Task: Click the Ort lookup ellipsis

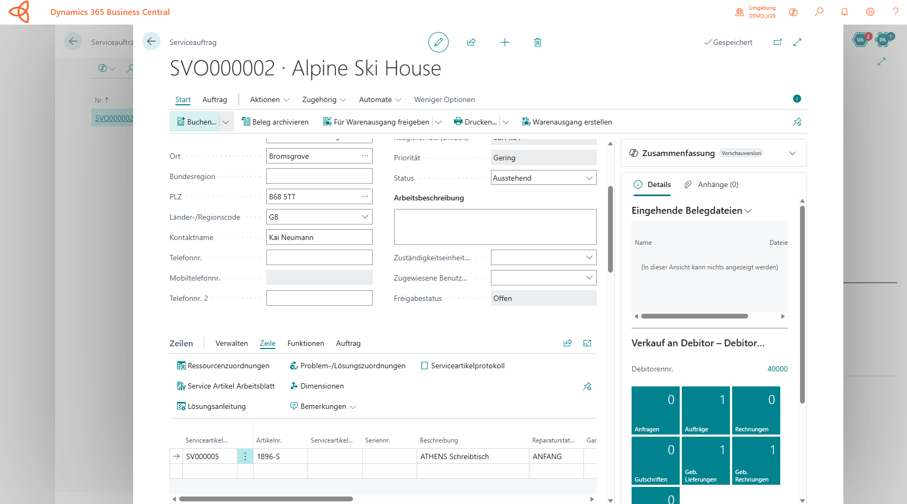Action: (365, 156)
